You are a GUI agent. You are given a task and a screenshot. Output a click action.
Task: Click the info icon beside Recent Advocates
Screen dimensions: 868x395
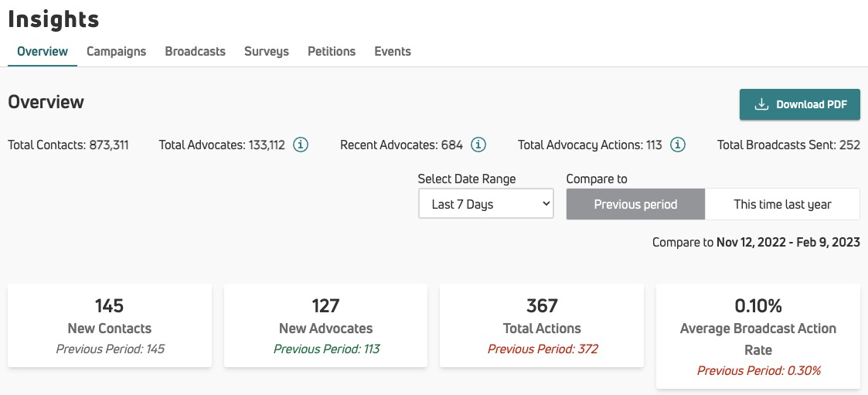tap(478, 145)
